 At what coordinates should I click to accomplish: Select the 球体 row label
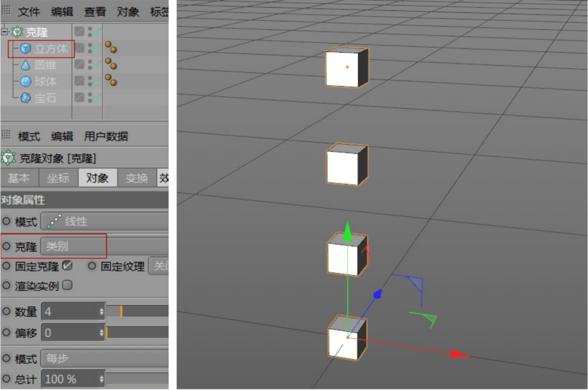(x=45, y=81)
